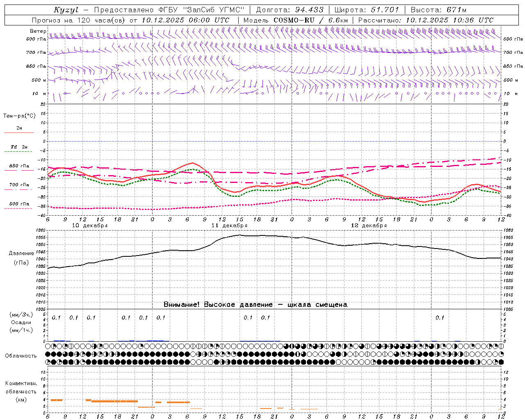Click the computed time Рассчитано: 10.12.2025 10:36 UTC
Screen dimensions: 525x420
coord(426,20)
